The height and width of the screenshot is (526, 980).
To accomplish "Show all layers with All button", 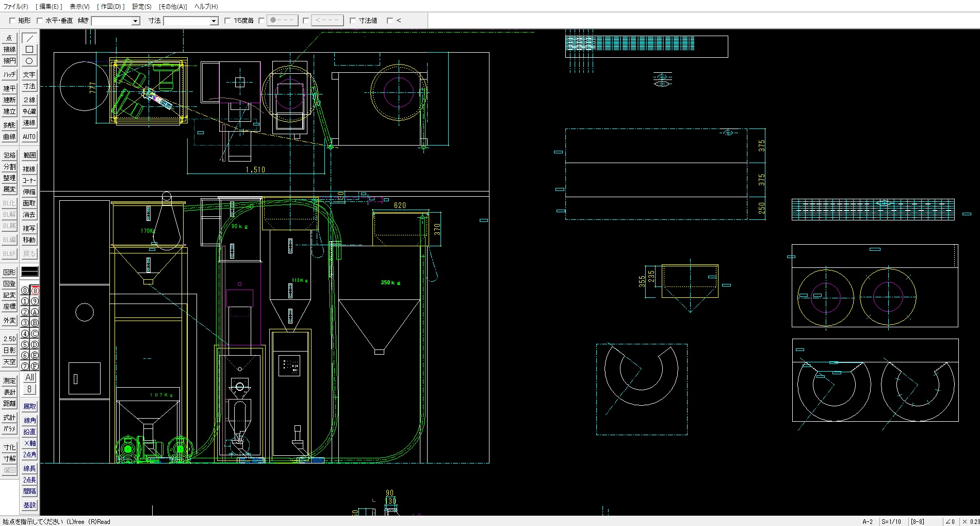I will click(29, 377).
